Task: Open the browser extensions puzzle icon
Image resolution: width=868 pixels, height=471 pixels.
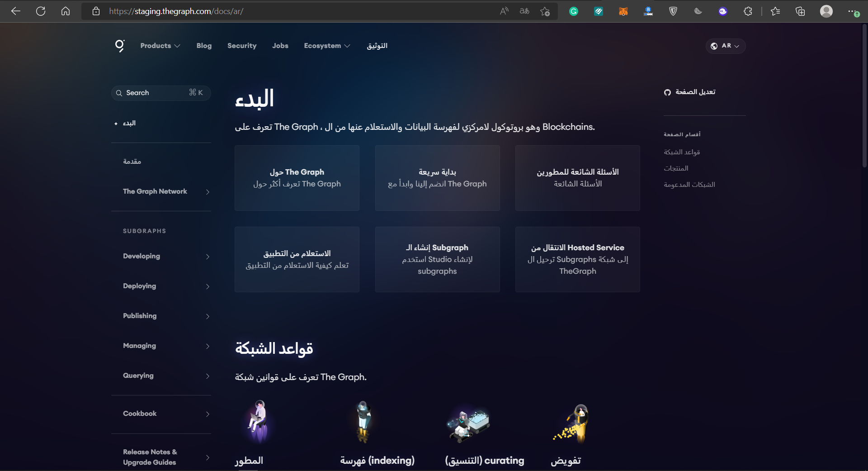Action: click(x=748, y=11)
